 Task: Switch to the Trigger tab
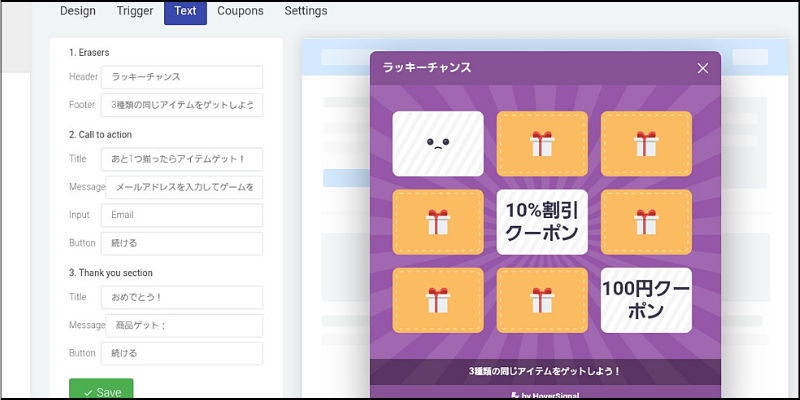coord(135,11)
